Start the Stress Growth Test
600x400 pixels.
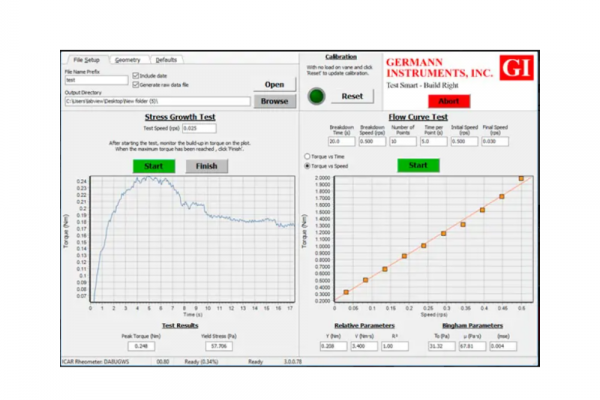pos(153,166)
